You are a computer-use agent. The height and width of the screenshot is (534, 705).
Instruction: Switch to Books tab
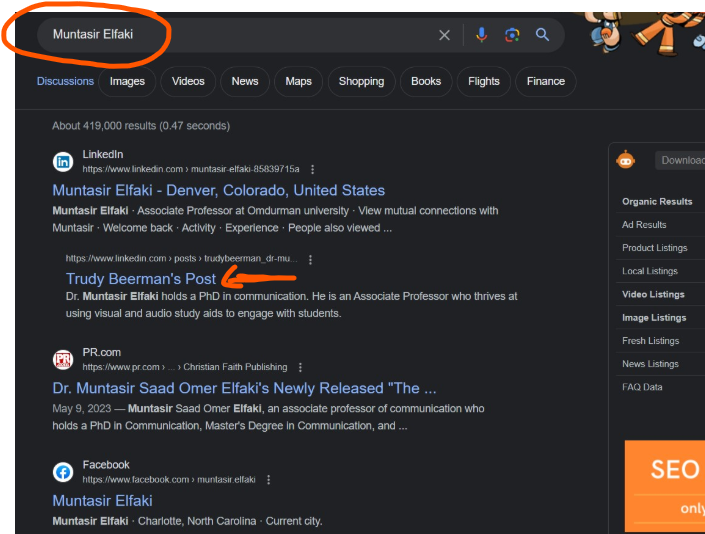(426, 81)
